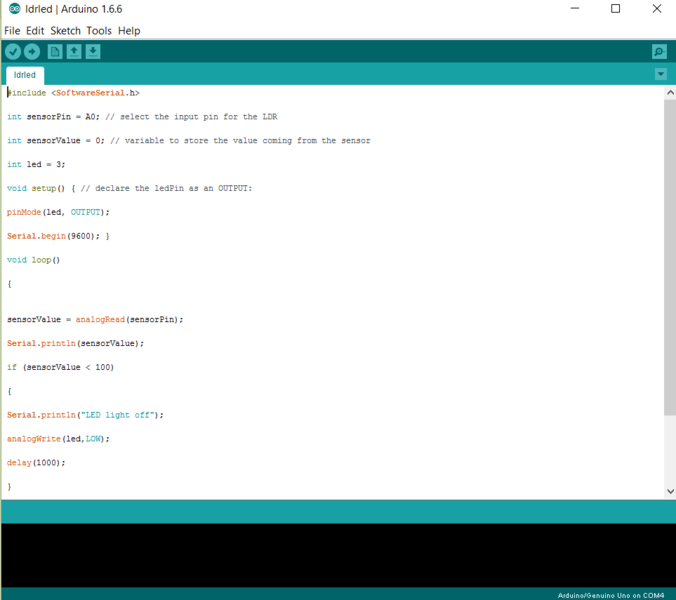Open the Sketch menu

point(66,31)
